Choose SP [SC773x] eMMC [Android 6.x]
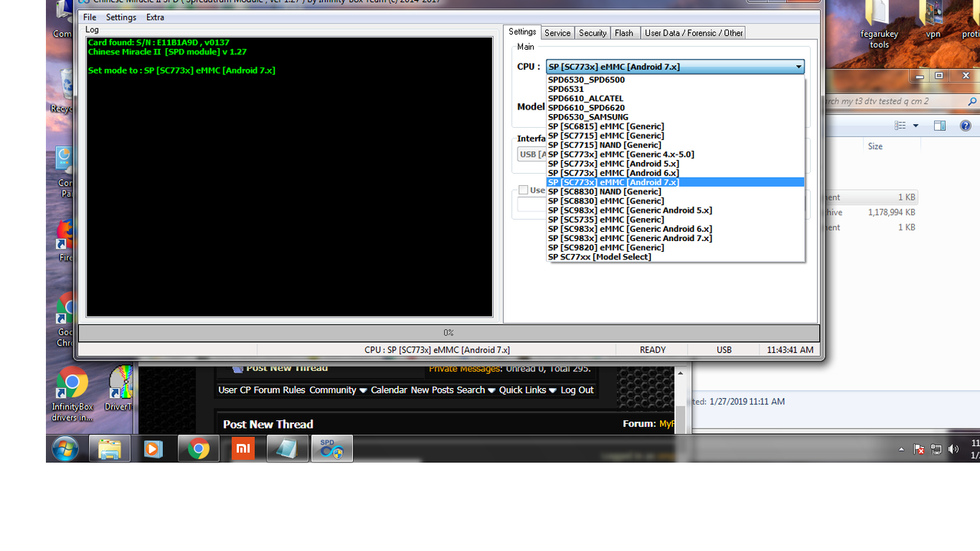This screenshot has width=980, height=551. (x=675, y=173)
